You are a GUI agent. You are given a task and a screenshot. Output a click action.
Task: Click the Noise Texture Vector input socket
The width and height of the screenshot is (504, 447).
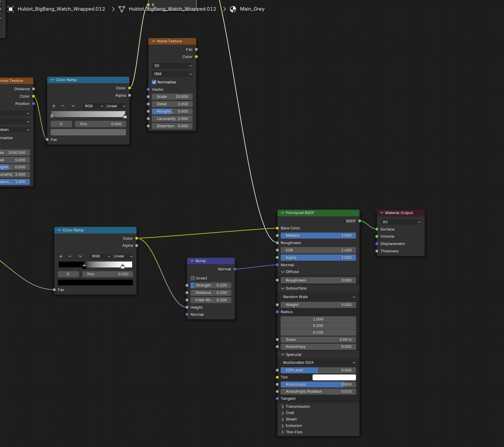pos(148,89)
